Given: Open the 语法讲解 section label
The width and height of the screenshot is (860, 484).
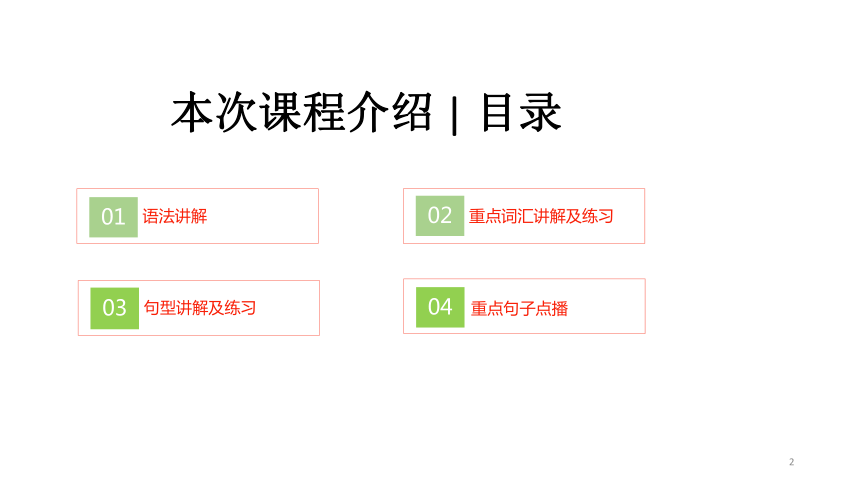Looking at the screenshot, I should 175,216.
